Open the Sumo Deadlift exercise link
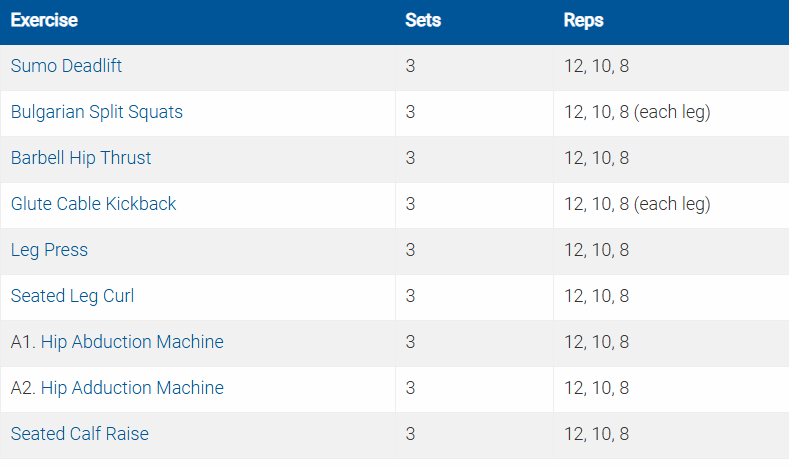Screen dimensions: 789x467 [66, 67]
